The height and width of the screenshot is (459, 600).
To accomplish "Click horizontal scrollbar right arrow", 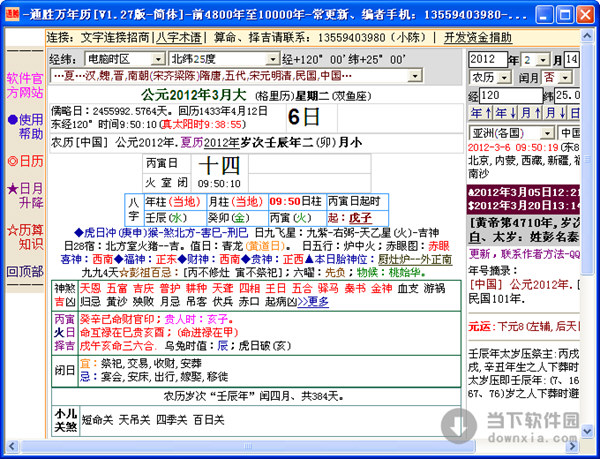I will tap(572, 446).
